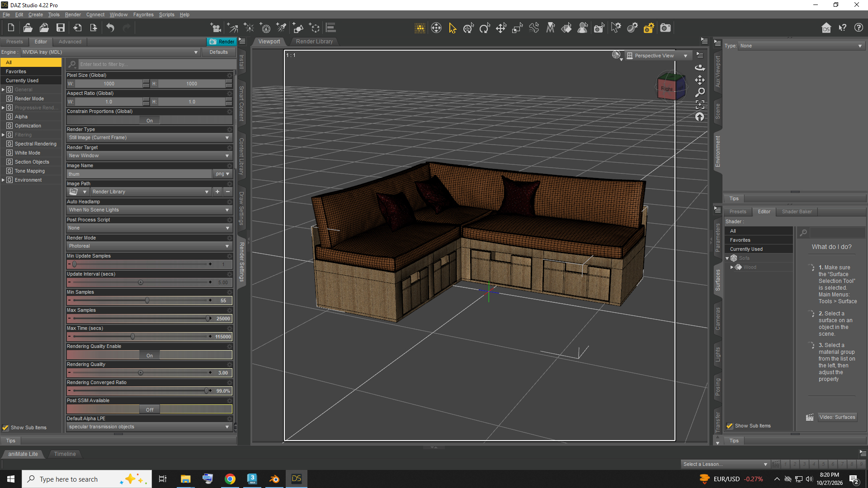Click the viewport frame selection icon
This screenshot has width=868, height=488.
click(x=700, y=105)
